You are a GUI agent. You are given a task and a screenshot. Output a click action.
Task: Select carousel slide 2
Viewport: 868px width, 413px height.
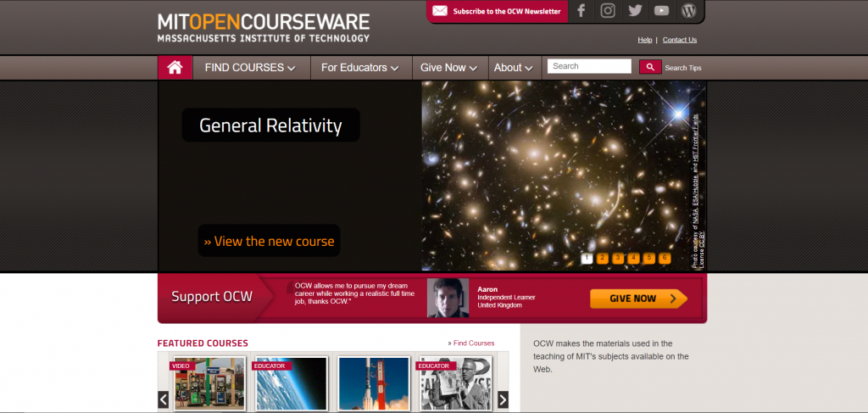pos(603,258)
